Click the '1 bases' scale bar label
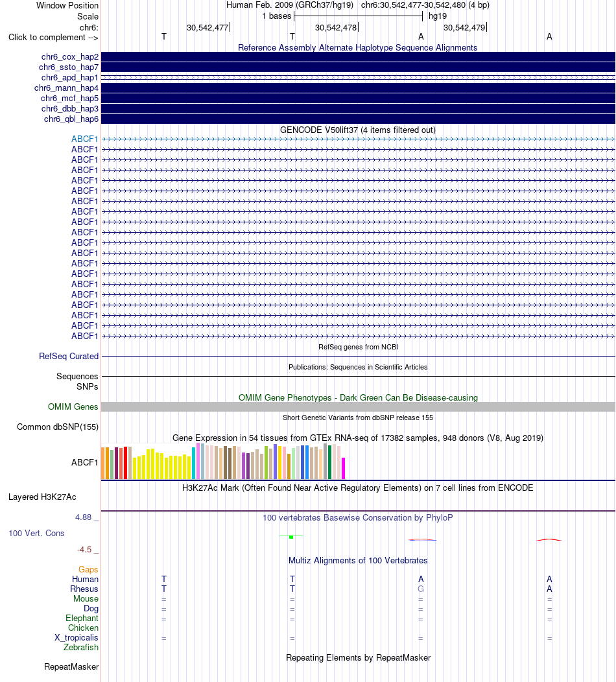The image size is (616, 682). pos(277,16)
